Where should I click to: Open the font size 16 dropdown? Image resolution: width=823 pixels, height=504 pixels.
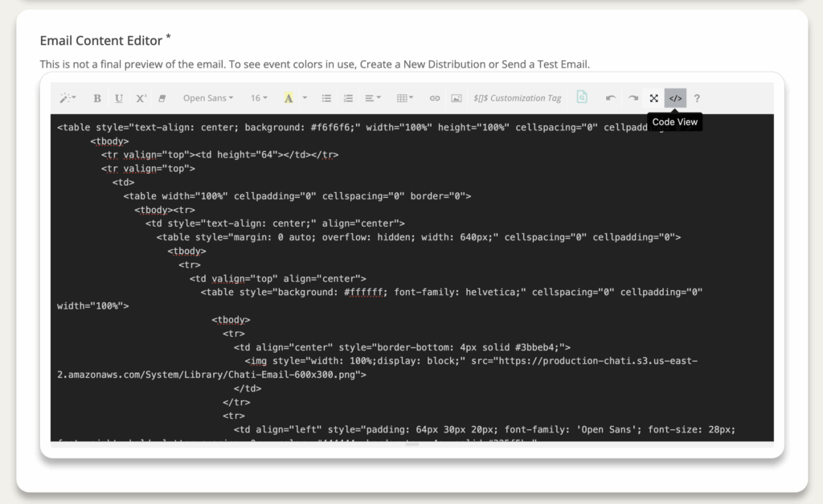pyautogui.click(x=258, y=98)
